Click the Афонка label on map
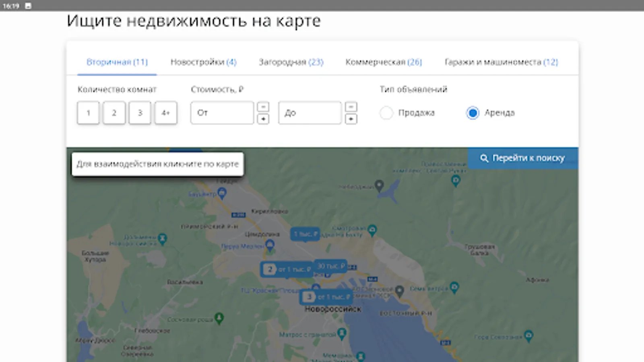This screenshot has height=362, width=644. tap(537, 280)
